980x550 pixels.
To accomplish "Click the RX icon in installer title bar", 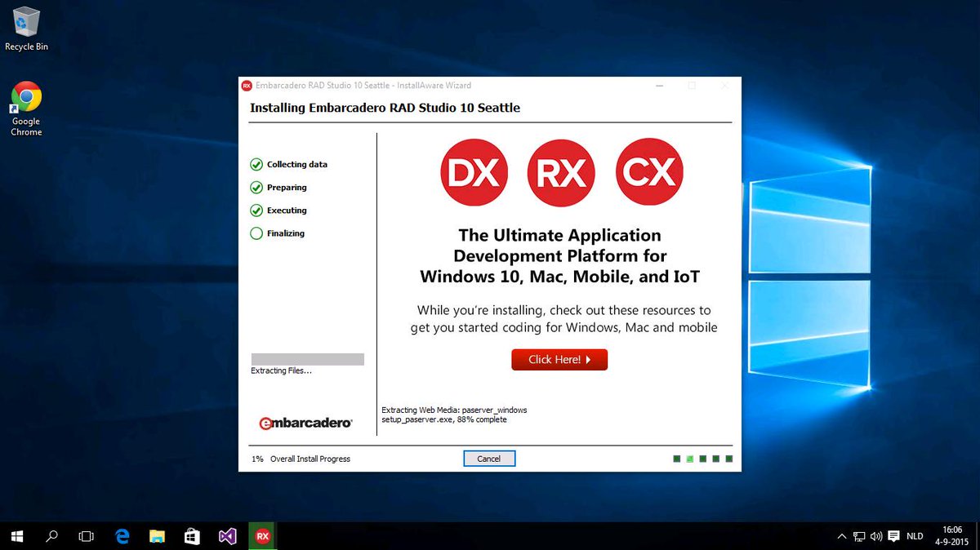I will pyautogui.click(x=247, y=85).
